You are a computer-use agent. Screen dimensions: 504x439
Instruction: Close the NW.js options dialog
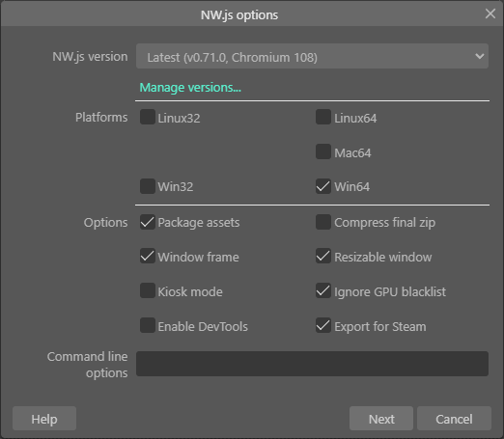[x=490, y=14]
